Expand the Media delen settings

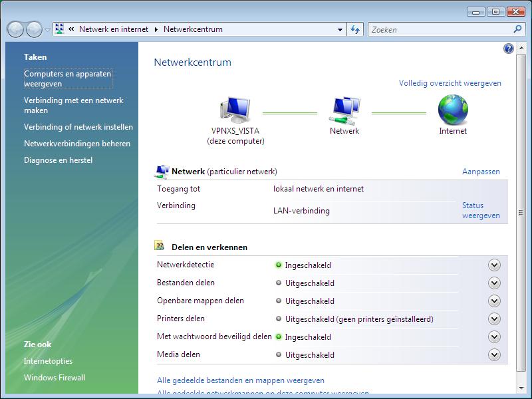493,354
